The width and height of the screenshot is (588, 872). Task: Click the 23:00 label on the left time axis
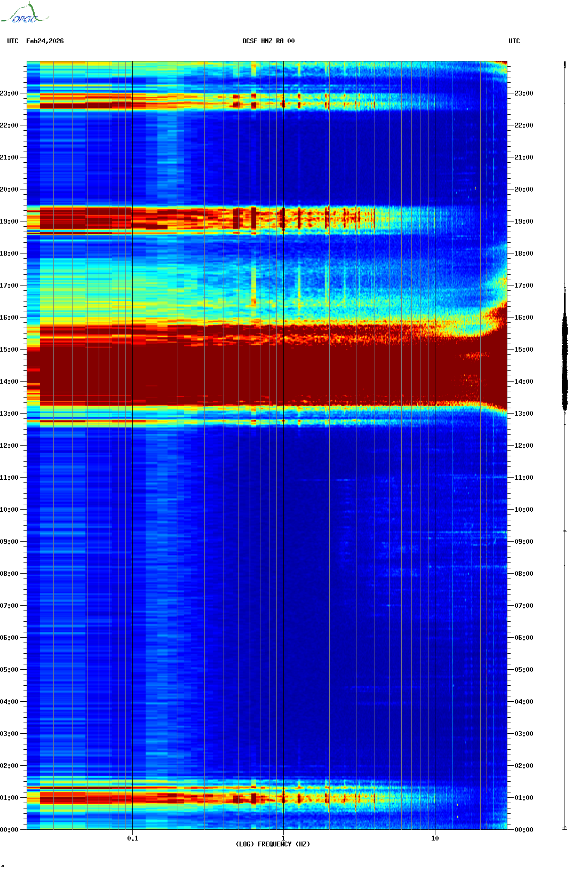9,93
